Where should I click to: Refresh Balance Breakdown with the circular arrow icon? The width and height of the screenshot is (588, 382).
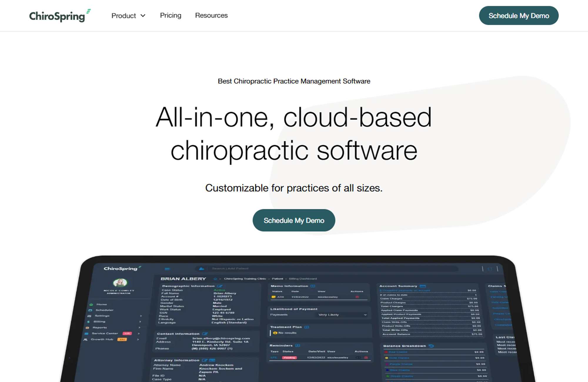tap(431, 346)
